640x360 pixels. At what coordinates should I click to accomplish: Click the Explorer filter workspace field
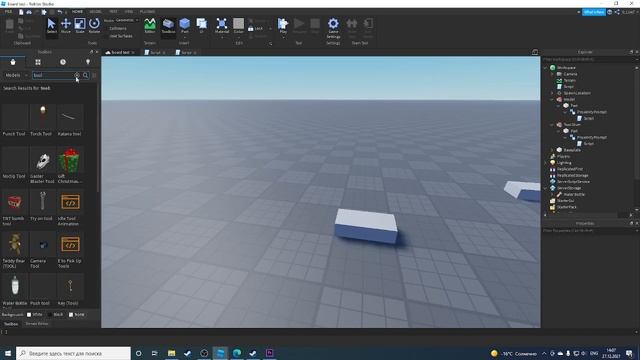[588, 60]
